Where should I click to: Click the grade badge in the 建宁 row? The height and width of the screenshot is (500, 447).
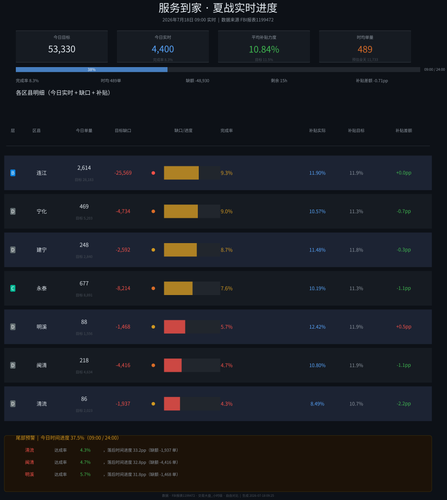13,250
